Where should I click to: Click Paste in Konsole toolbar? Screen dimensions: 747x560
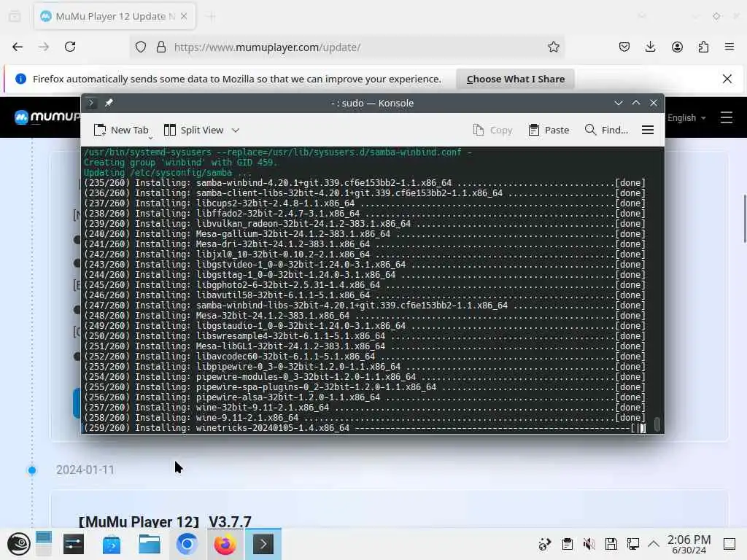point(549,130)
